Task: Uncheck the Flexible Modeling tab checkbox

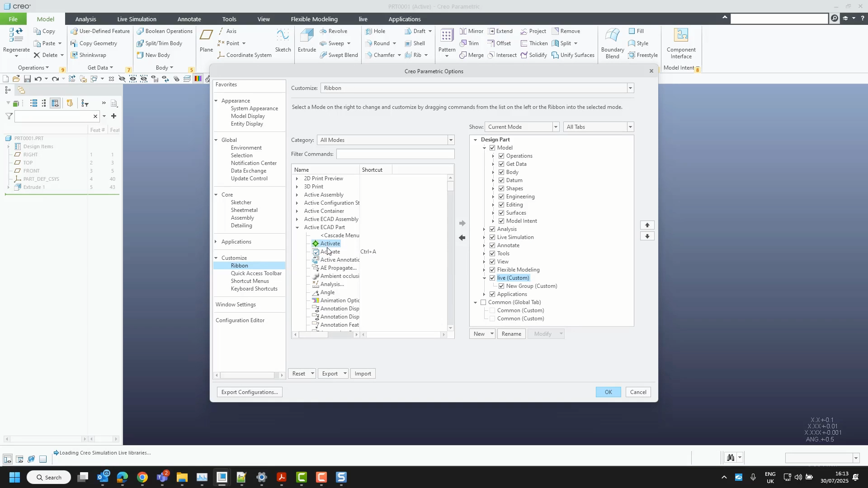Action: 492,270
